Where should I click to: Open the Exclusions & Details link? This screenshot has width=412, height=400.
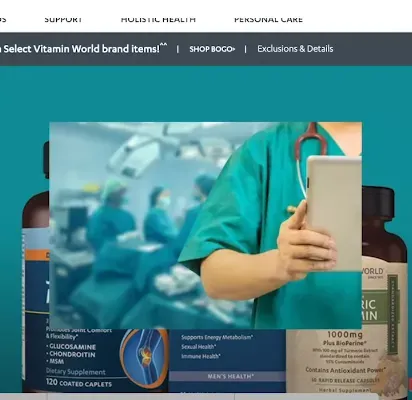[x=295, y=49]
